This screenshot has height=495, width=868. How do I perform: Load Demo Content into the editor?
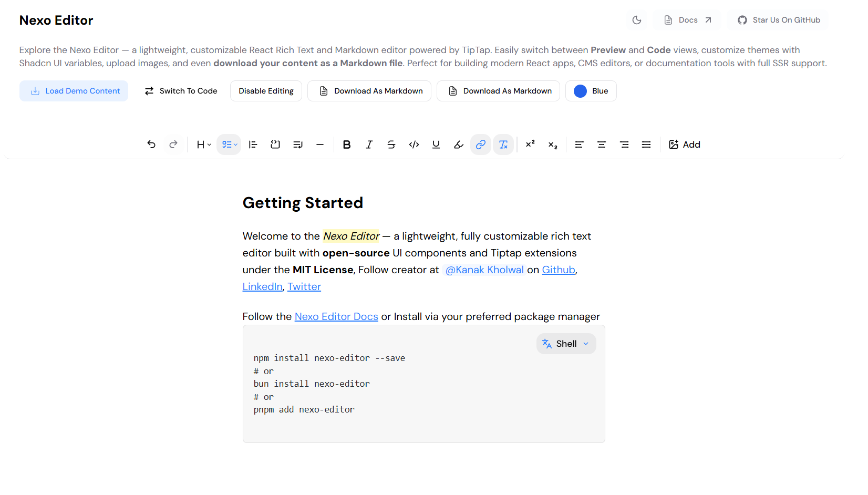click(x=74, y=91)
